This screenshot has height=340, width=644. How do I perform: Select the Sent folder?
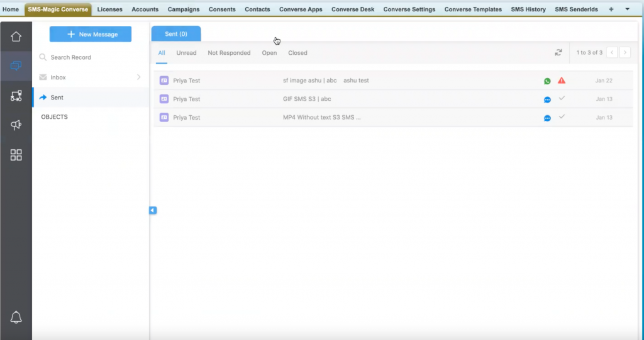pyautogui.click(x=91, y=98)
